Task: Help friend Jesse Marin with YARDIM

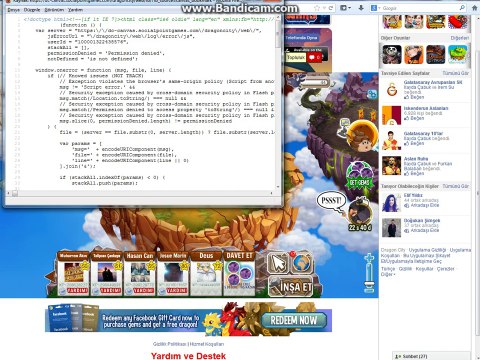Action: point(176,290)
